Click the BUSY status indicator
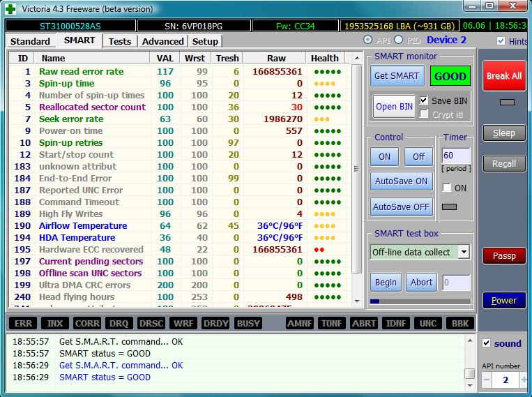This screenshot has height=397, width=532. click(x=248, y=324)
